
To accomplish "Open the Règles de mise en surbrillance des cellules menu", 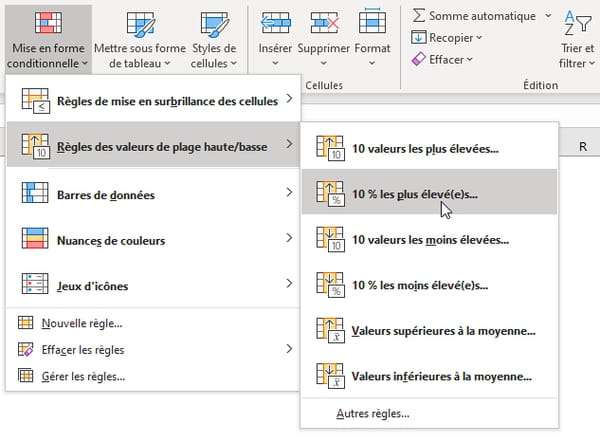I will pyautogui.click(x=153, y=101).
